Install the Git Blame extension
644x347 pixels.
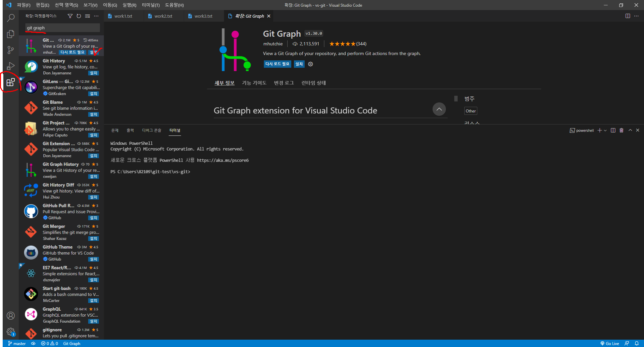94,114
